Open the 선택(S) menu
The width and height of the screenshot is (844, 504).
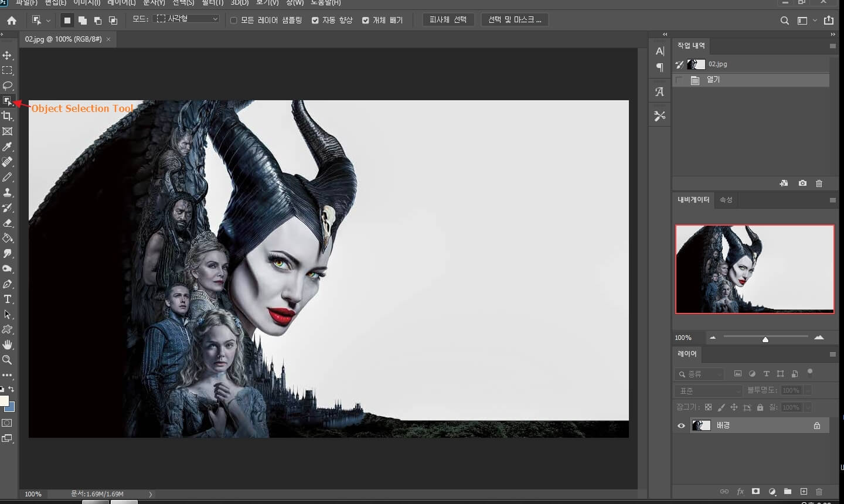pos(183,3)
